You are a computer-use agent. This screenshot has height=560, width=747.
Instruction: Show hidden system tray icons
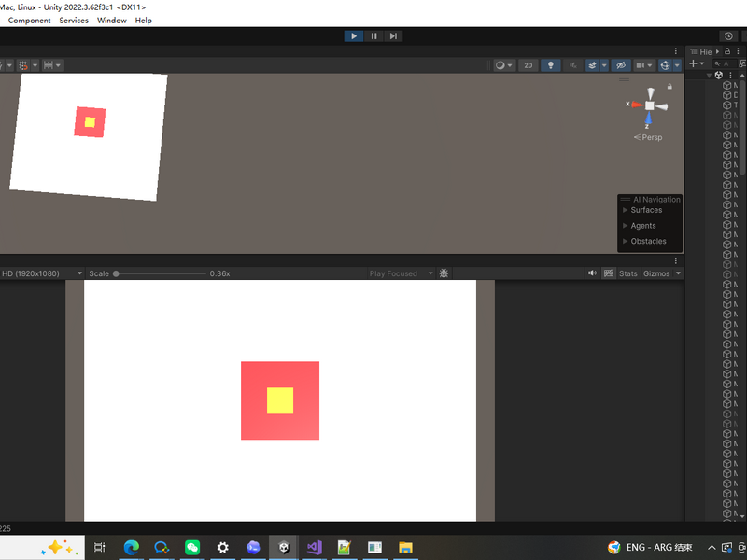click(x=712, y=548)
